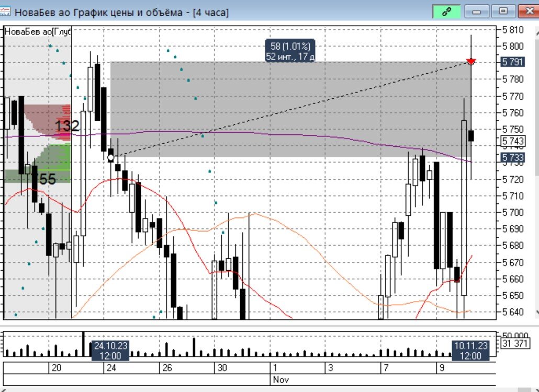Screen dimensions: 539x392
Task: Click the tall volume bar near 24.10.23
Action: 83,344
